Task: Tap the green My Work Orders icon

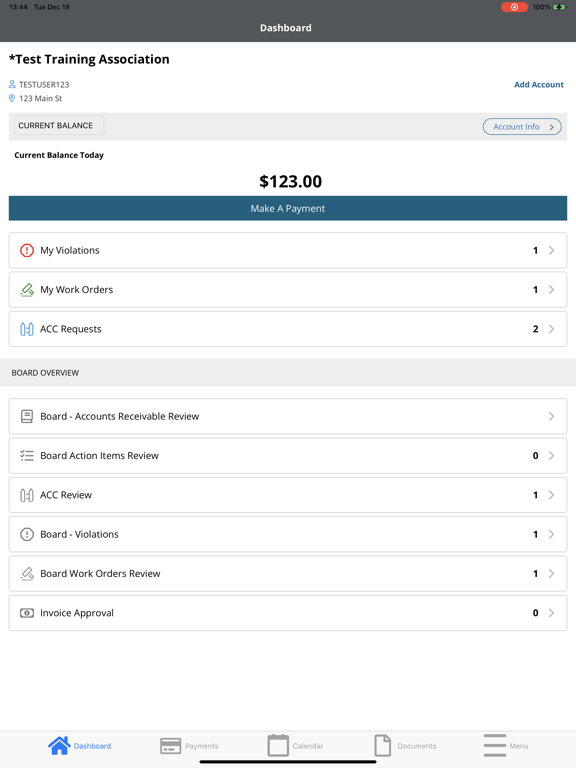Action: 27,290
